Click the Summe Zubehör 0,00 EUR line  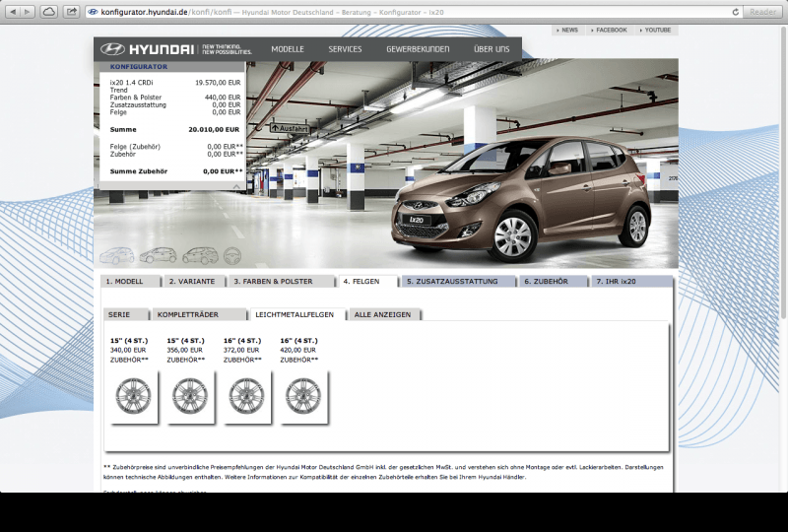pos(176,171)
